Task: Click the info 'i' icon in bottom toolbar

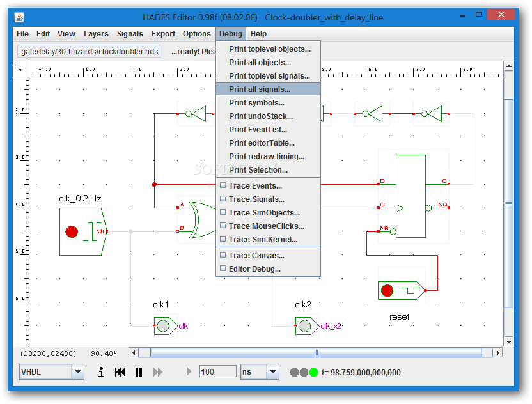Action: tap(101, 372)
